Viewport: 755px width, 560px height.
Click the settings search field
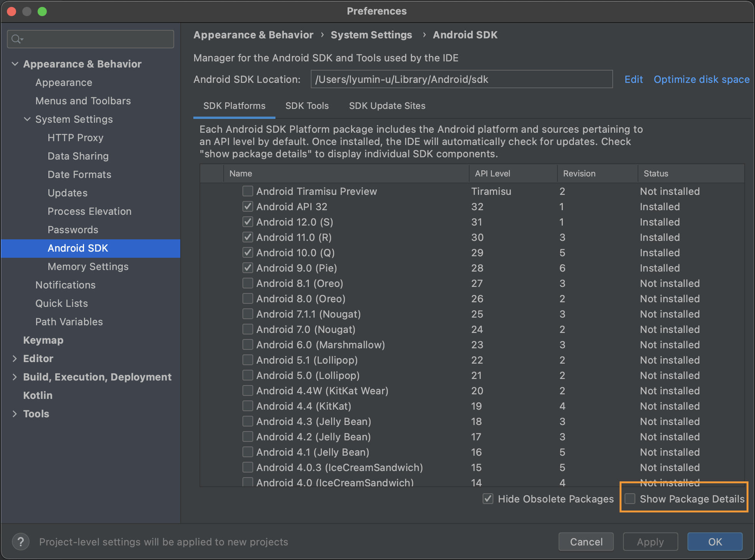tap(91, 39)
